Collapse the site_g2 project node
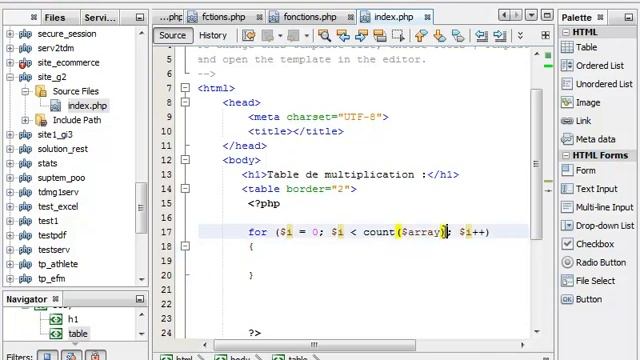Screen dimensions: 640x360 [x=10, y=77]
